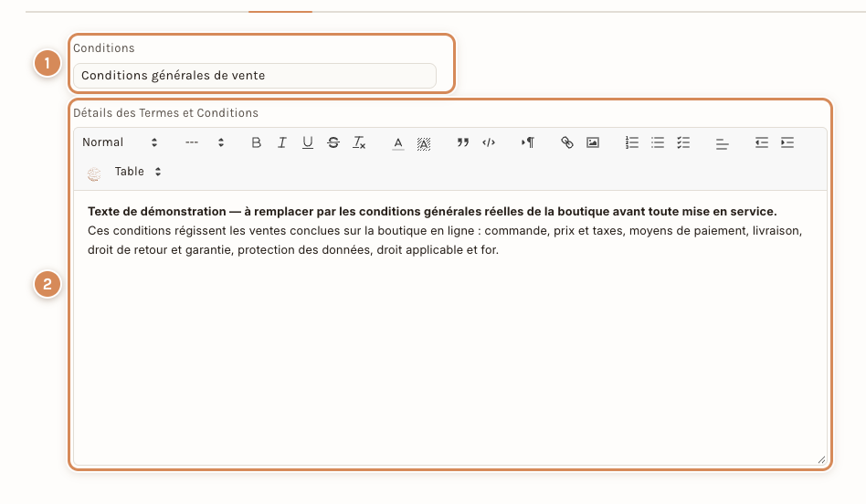Screen dimensions: 866x504
Task: Insert a hyperlink
Action: (x=566, y=142)
